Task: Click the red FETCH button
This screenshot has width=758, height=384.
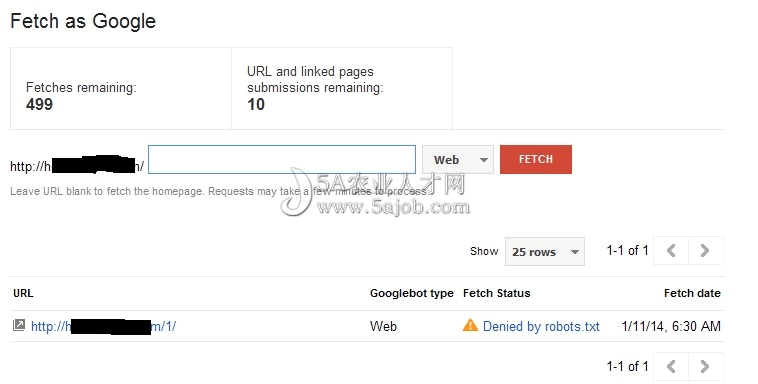Action: coord(536,159)
